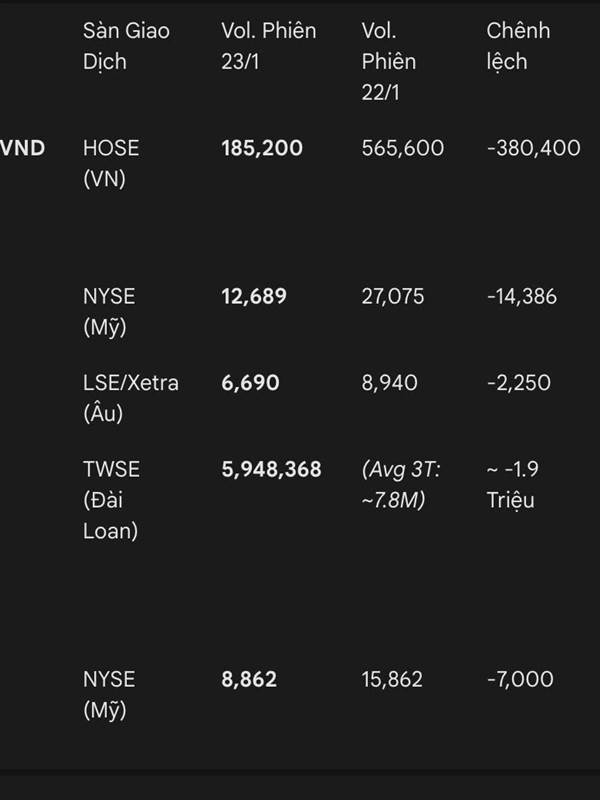The width and height of the screenshot is (600, 800).
Task: Click the VND ticker label
Action: [22, 148]
